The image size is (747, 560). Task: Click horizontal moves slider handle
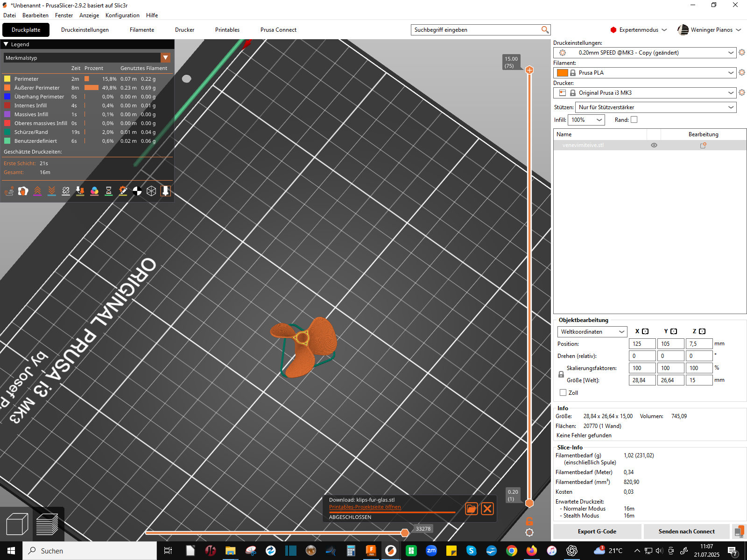point(405,532)
